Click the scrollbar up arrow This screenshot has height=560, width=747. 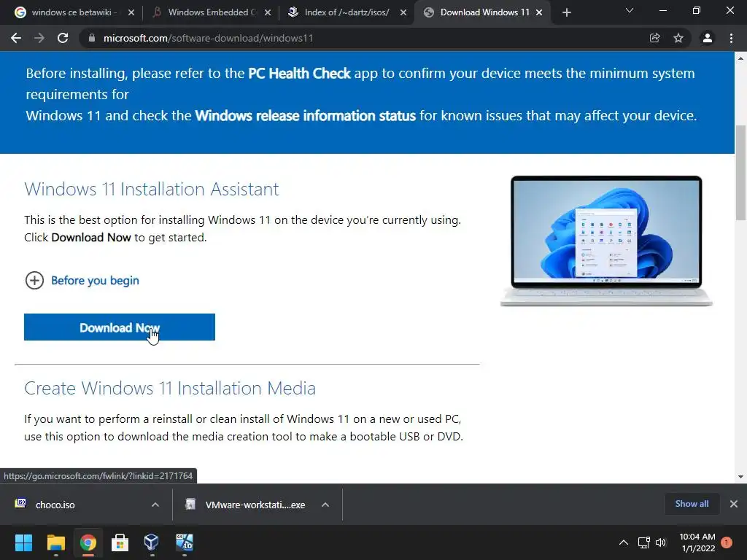(x=740, y=58)
